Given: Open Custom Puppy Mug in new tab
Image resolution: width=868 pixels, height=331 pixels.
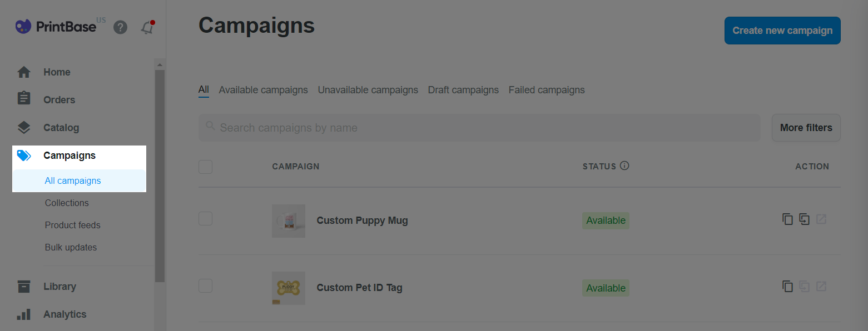Looking at the screenshot, I should pyautogui.click(x=821, y=219).
